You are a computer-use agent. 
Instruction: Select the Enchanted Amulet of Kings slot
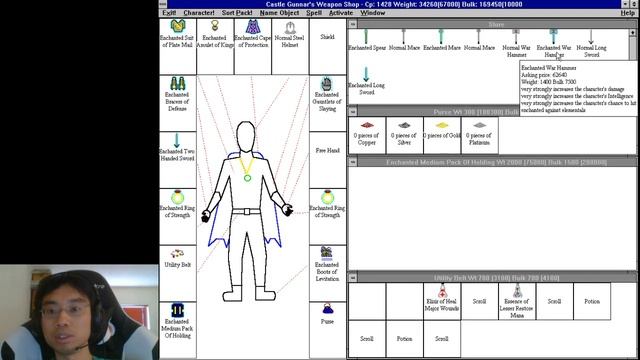(215, 46)
